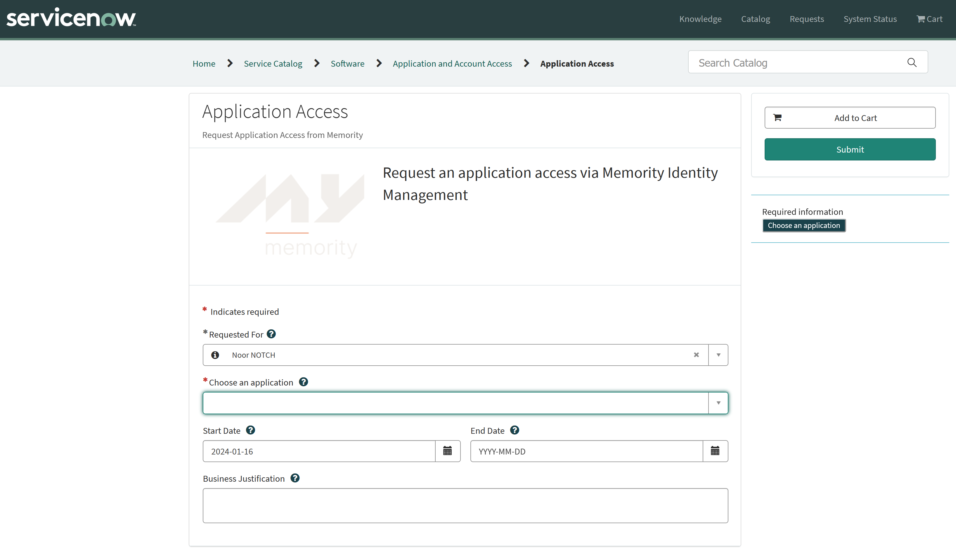956x560 pixels.
Task: Focus the Business Justification text area
Action: tap(465, 505)
